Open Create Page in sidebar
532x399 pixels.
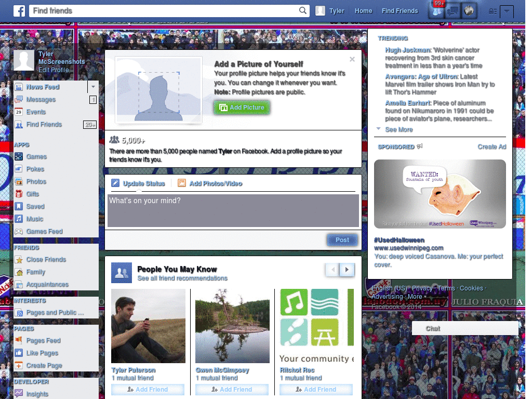click(x=44, y=365)
